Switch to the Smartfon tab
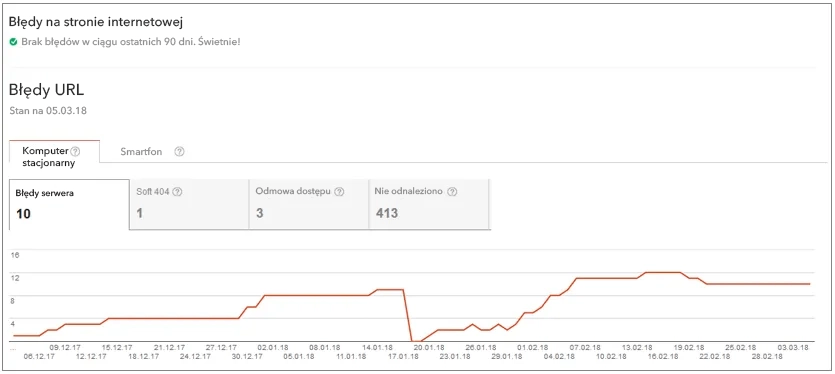Image resolution: width=835 pixels, height=374 pixels. tap(141, 152)
